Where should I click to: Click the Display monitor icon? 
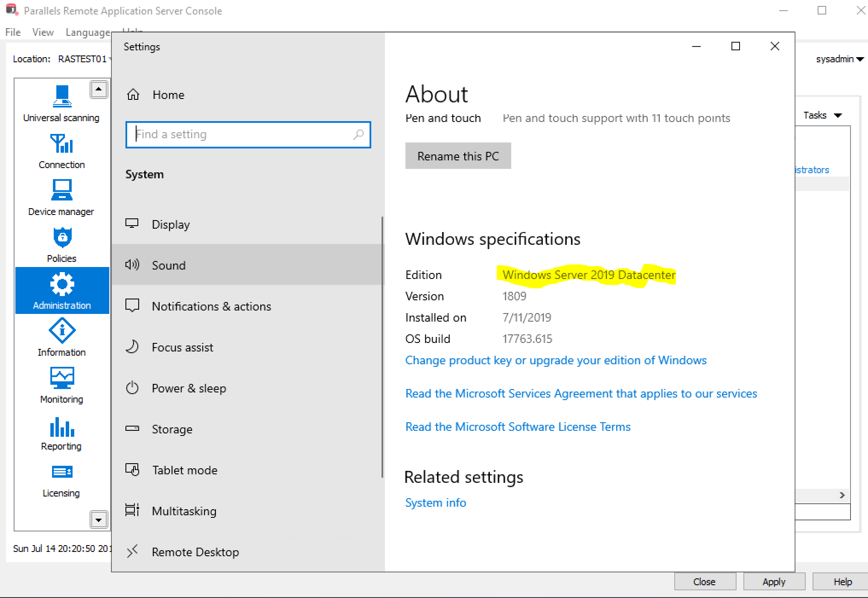(132, 224)
